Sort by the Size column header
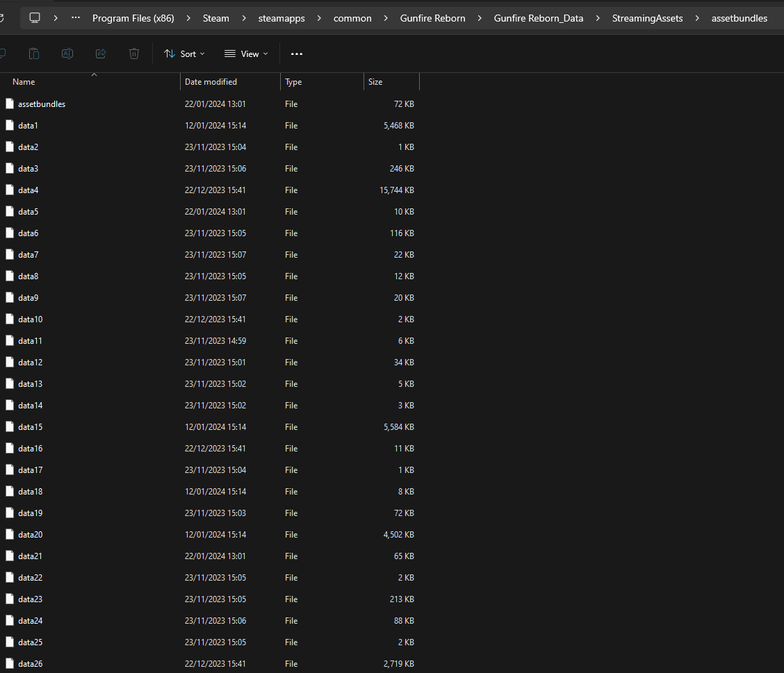784x673 pixels. coord(391,81)
